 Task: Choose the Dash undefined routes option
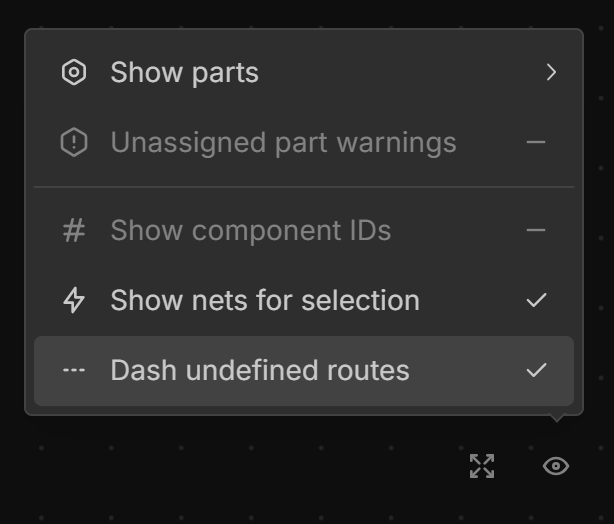point(260,370)
